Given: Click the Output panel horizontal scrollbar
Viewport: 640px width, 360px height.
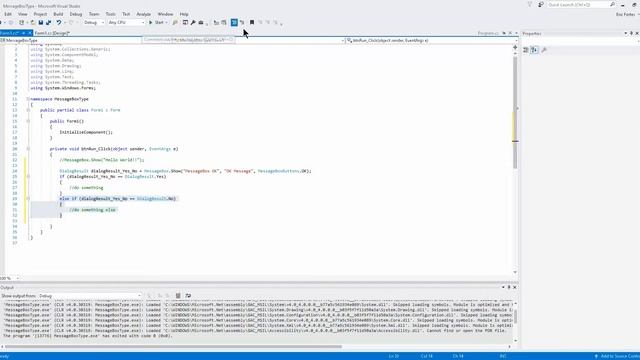Looking at the screenshot, I should click(173, 347).
